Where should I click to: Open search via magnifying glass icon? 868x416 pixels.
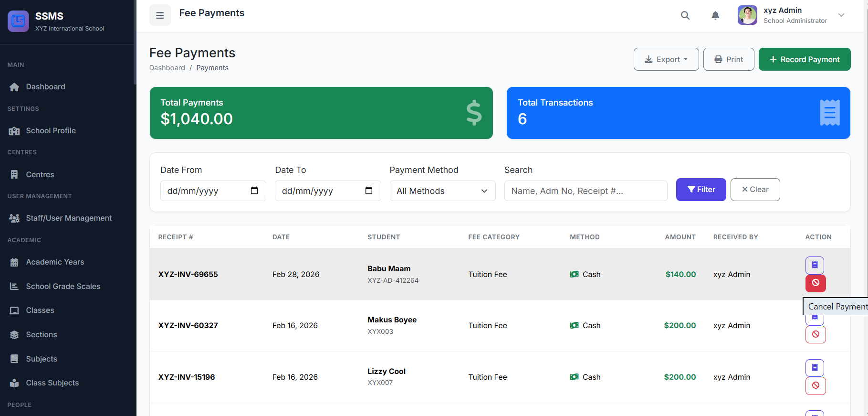[x=685, y=15]
